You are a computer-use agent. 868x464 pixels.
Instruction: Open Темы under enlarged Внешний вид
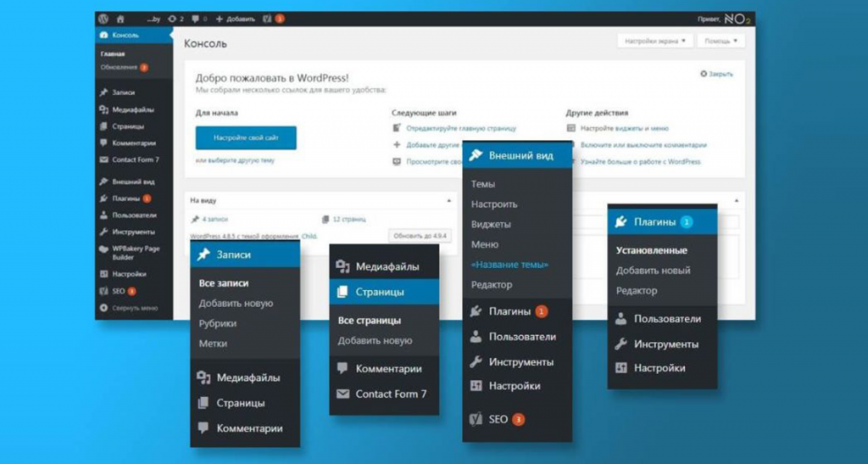pyautogui.click(x=482, y=184)
